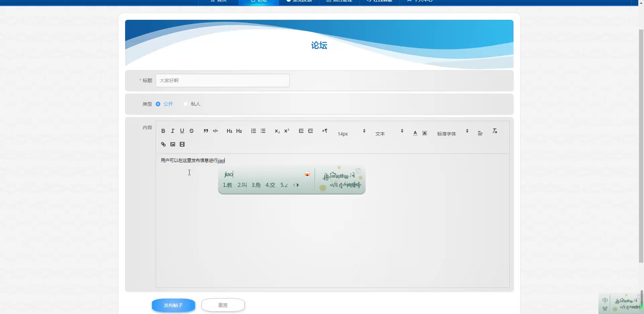Click the 标题 title input field
This screenshot has width=644, height=314.
click(222, 81)
